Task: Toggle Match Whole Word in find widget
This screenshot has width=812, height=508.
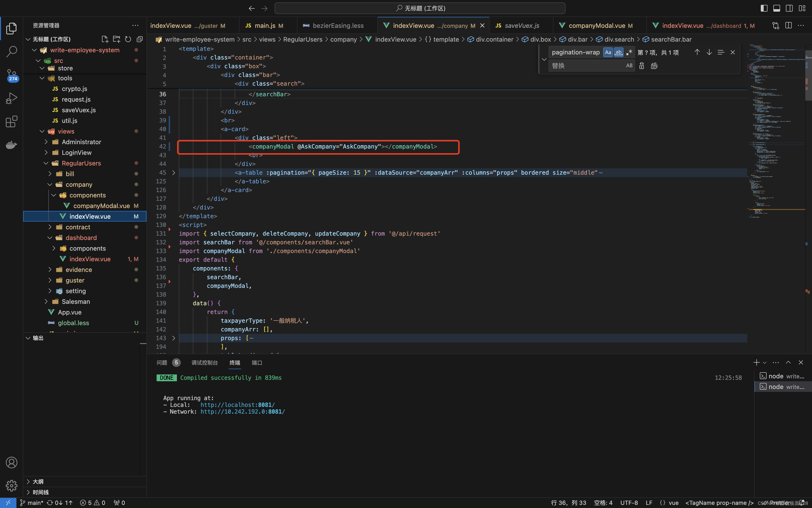Action: pos(618,52)
